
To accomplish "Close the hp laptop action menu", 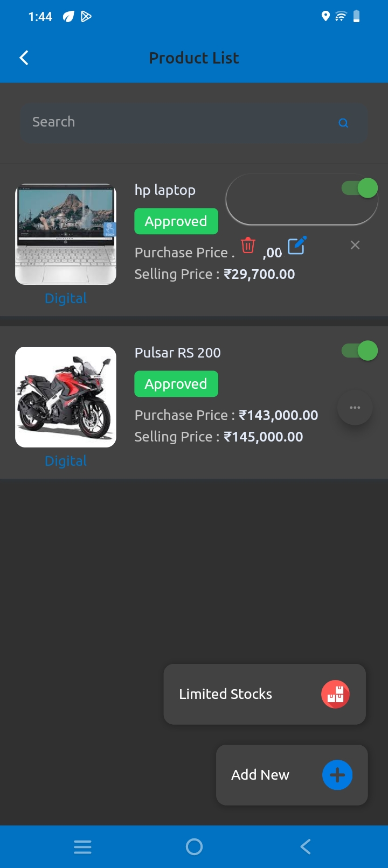I will (x=355, y=246).
